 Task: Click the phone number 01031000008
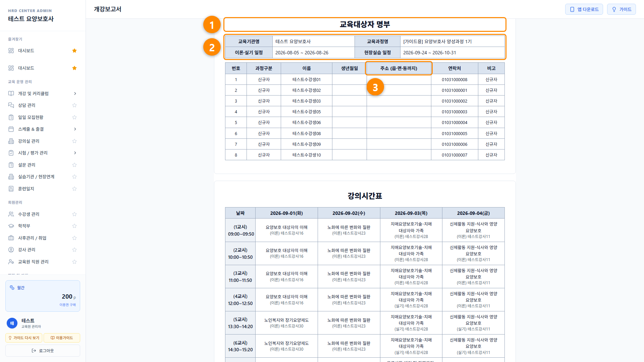(x=454, y=79)
